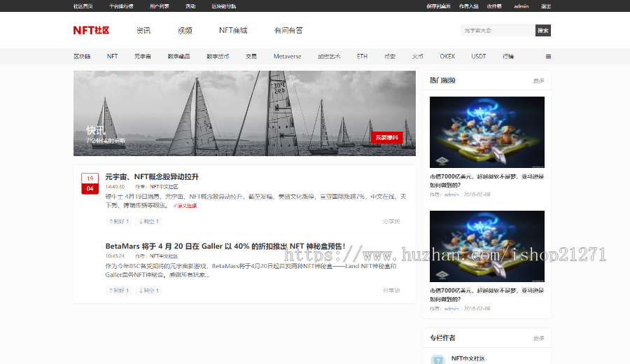Open 分享到 on 元宇宙、NFT概念股 news

pos(391,221)
